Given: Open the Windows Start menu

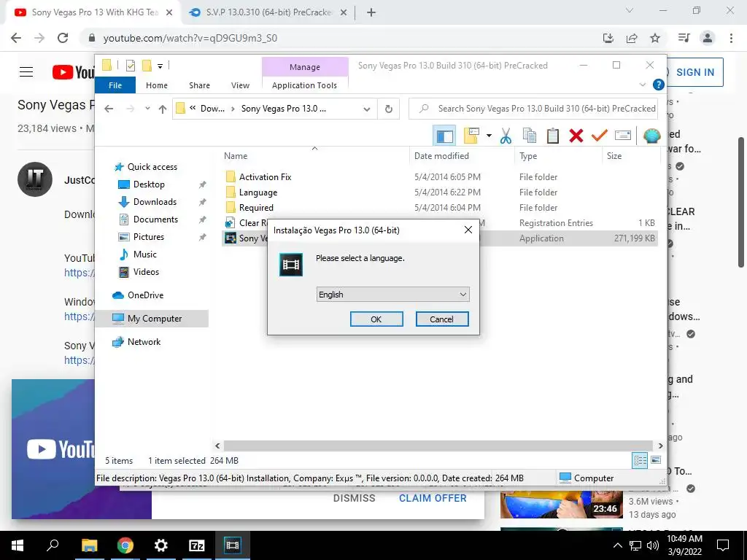Looking at the screenshot, I should click(x=18, y=545).
